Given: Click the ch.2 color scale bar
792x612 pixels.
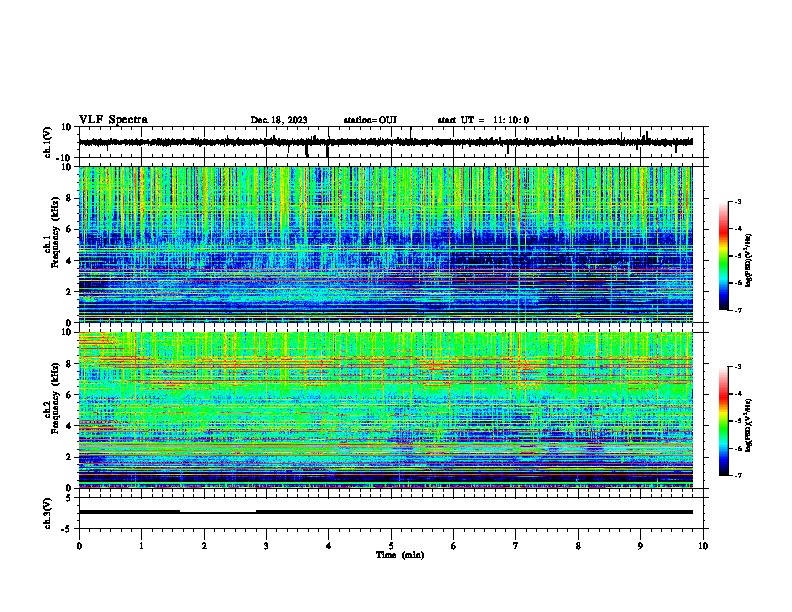Looking at the screenshot, I should [x=723, y=421].
